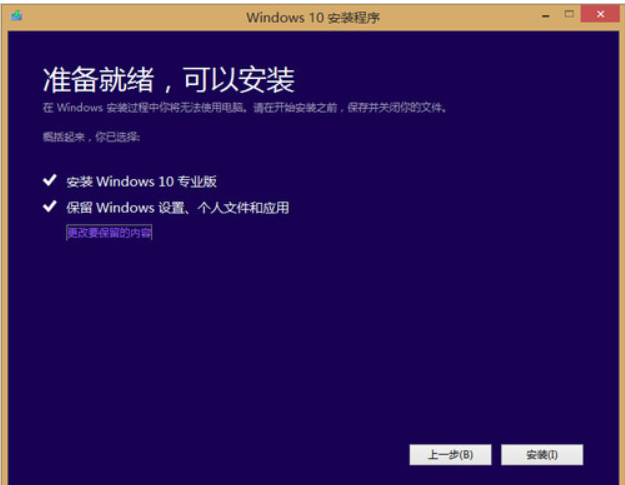Viewport: 625px width, 485px height.
Task: Go back with the 上一步(B) button
Action: tap(450, 455)
